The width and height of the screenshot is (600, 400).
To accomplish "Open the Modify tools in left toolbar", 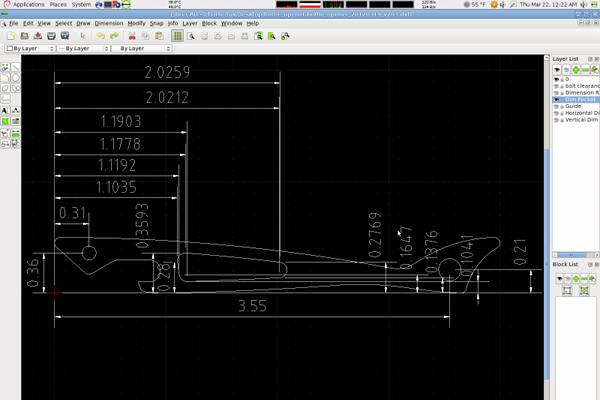I will click(x=5, y=134).
